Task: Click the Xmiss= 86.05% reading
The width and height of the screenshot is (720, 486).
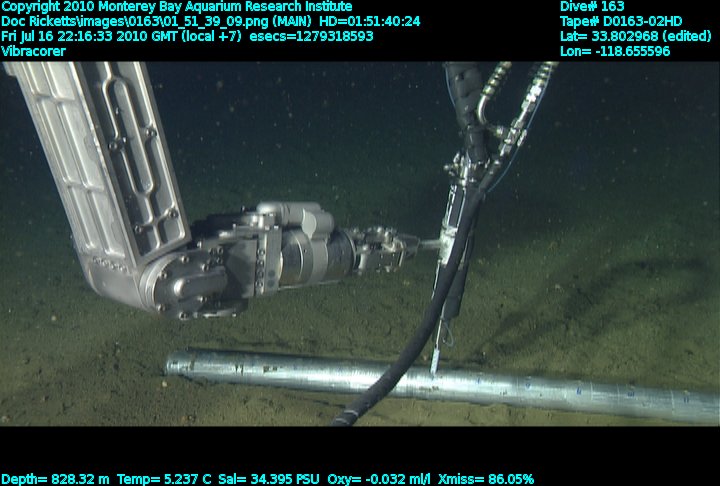Action: pyautogui.click(x=486, y=479)
